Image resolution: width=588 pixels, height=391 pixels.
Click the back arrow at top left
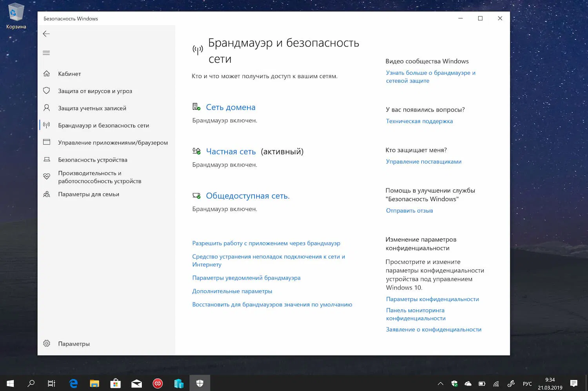point(46,34)
